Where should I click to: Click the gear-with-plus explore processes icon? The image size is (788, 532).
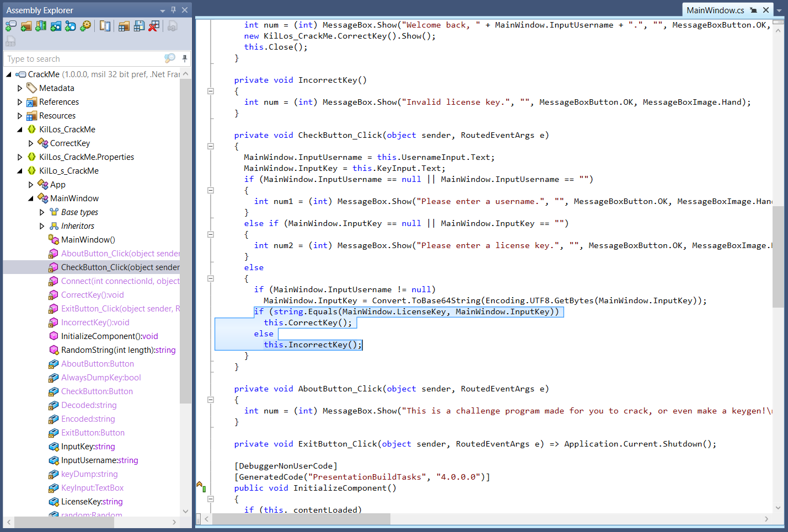85,26
